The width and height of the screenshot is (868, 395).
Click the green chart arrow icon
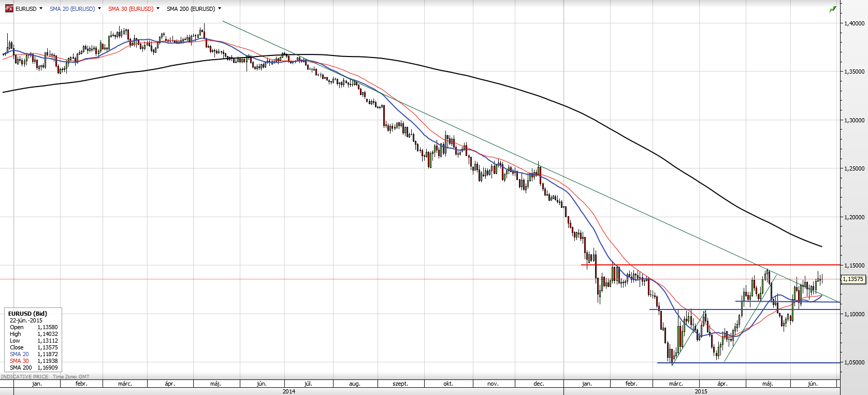[x=833, y=9]
